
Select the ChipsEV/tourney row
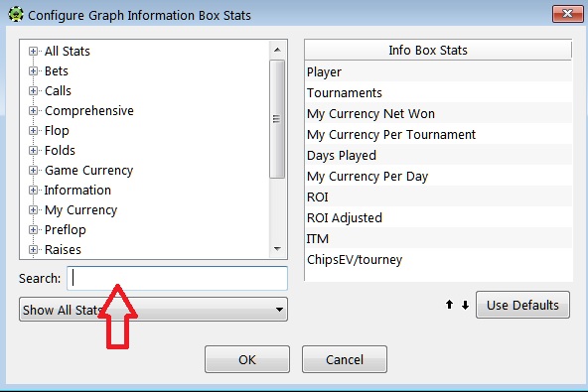tap(438, 259)
